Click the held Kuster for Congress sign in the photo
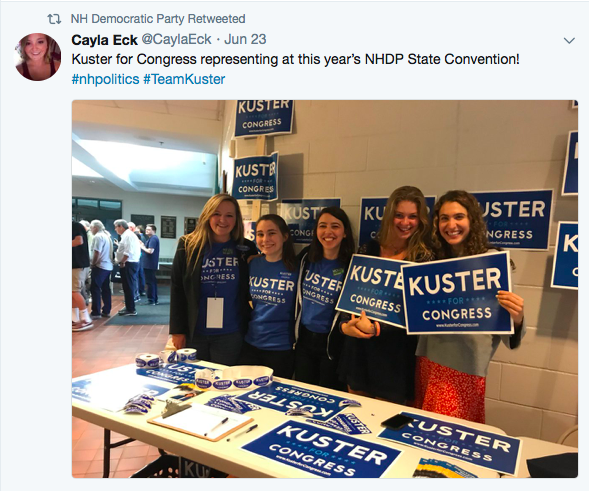Screen dimensions: 589x491 click(458, 293)
